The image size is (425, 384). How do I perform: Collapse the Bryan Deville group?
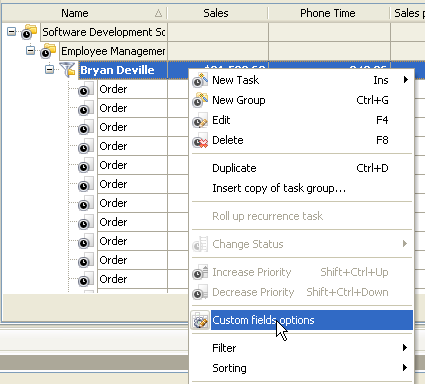pos(50,70)
